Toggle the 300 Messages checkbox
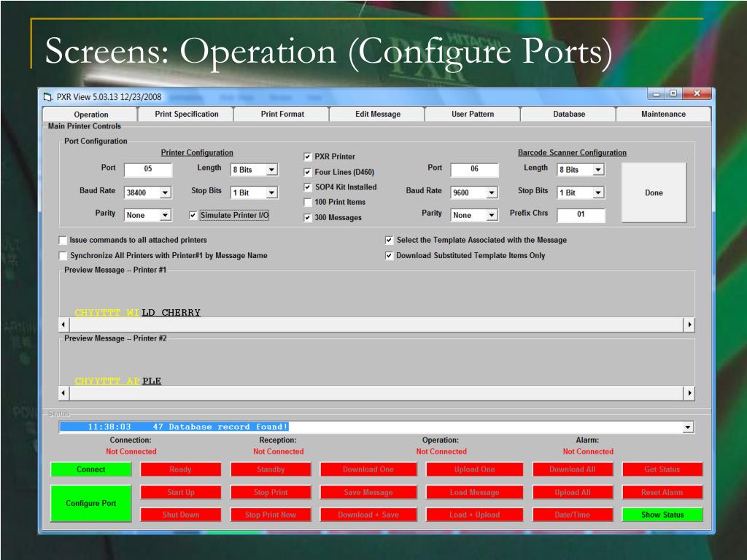The image size is (747, 560). point(308,217)
